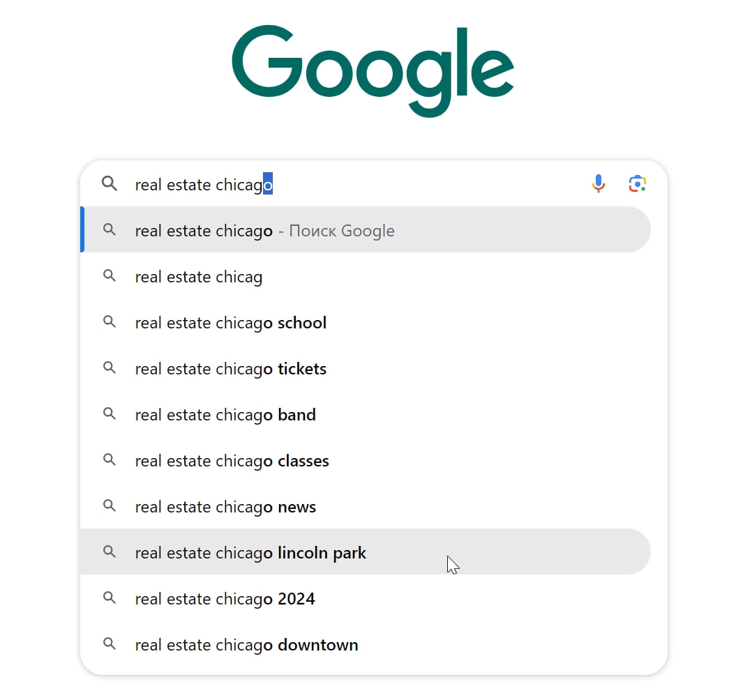Click the magnifier icon beside 'real estate chicago tickets'

[110, 368]
